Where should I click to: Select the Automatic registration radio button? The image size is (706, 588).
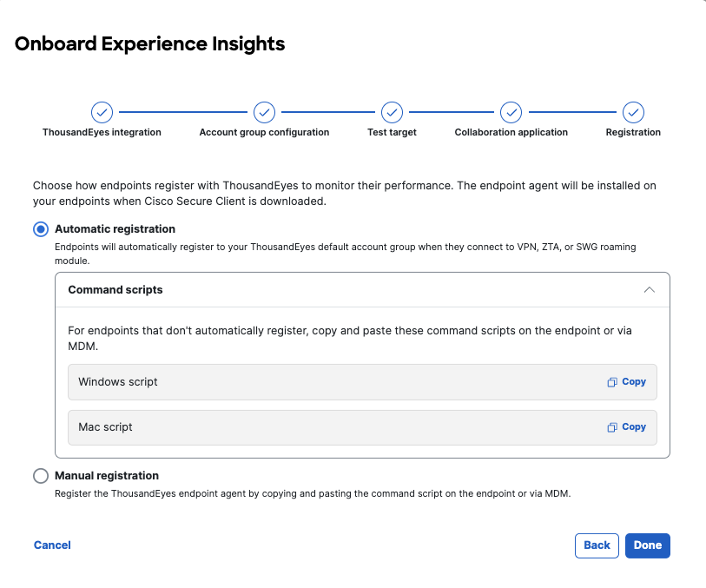[41, 229]
